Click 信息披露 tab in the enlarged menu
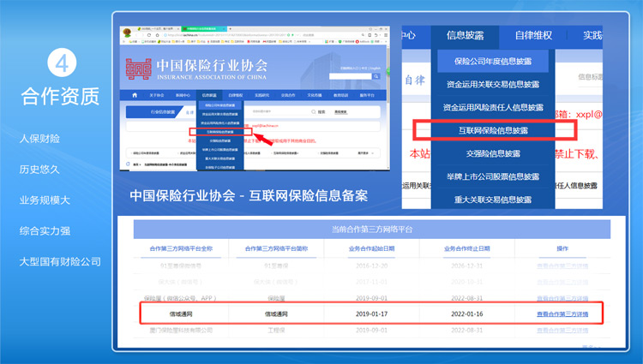The height and width of the screenshot is (364, 643). click(x=465, y=36)
